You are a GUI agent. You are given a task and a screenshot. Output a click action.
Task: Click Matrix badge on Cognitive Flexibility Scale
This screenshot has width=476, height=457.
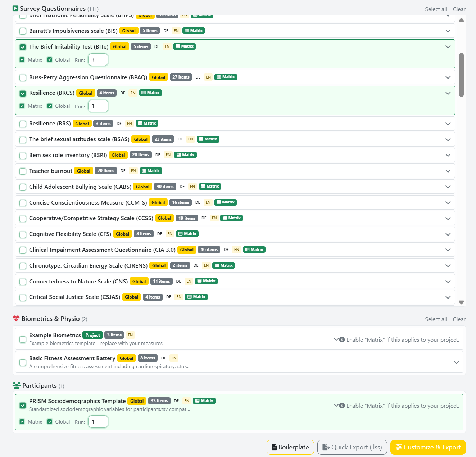point(187,234)
